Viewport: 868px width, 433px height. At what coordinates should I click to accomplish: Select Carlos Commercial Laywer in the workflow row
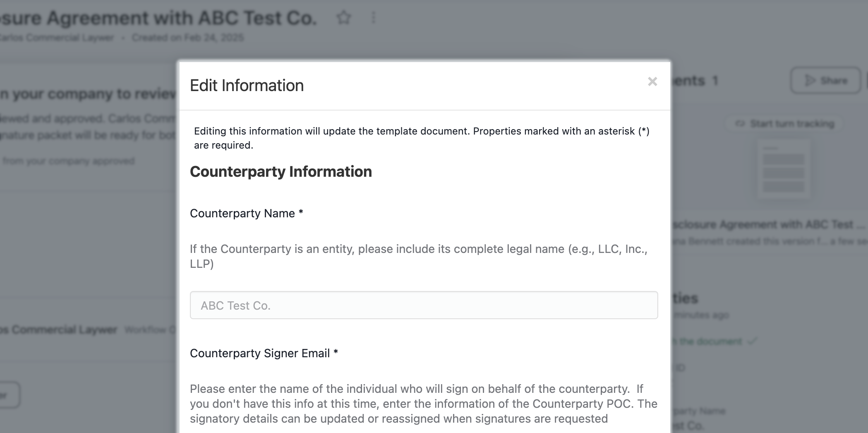click(59, 330)
